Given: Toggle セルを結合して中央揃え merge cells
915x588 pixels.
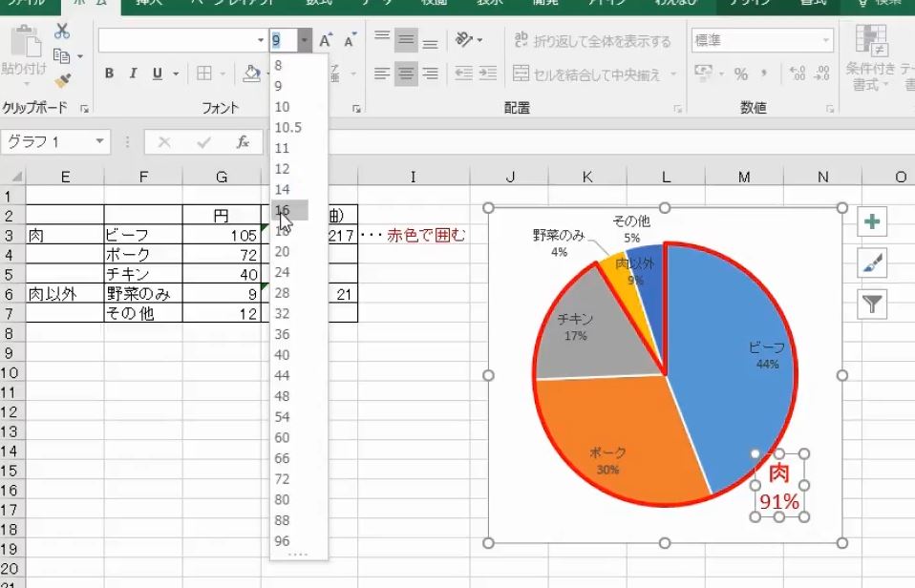Looking at the screenshot, I should coord(592,71).
